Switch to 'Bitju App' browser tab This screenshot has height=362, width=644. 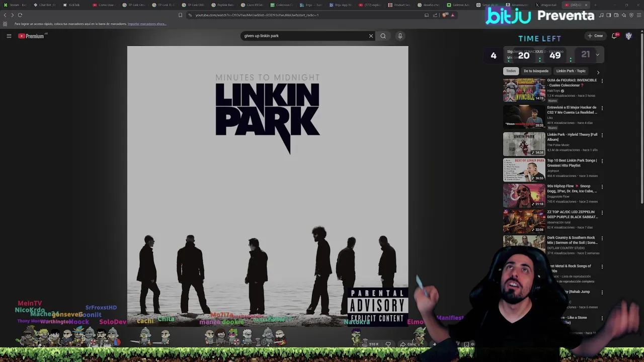coord(341,5)
